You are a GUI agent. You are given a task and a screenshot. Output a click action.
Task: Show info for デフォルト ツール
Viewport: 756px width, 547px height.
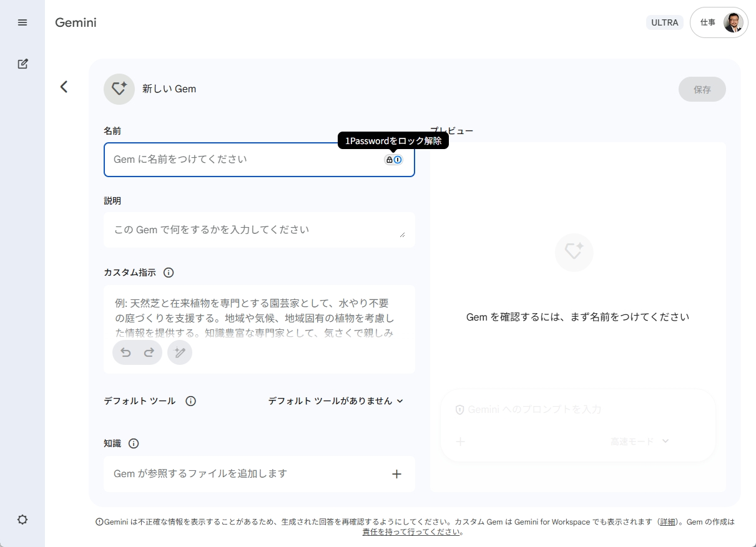click(191, 401)
